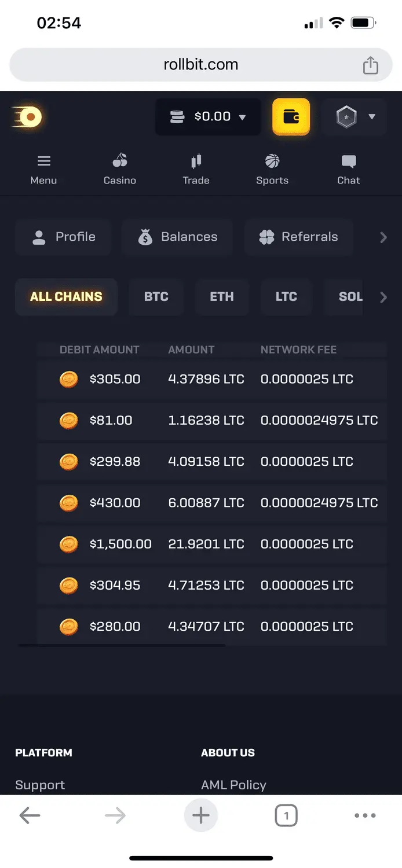Open the AML Policy link
Image resolution: width=402 pixels, height=868 pixels.
(x=233, y=785)
